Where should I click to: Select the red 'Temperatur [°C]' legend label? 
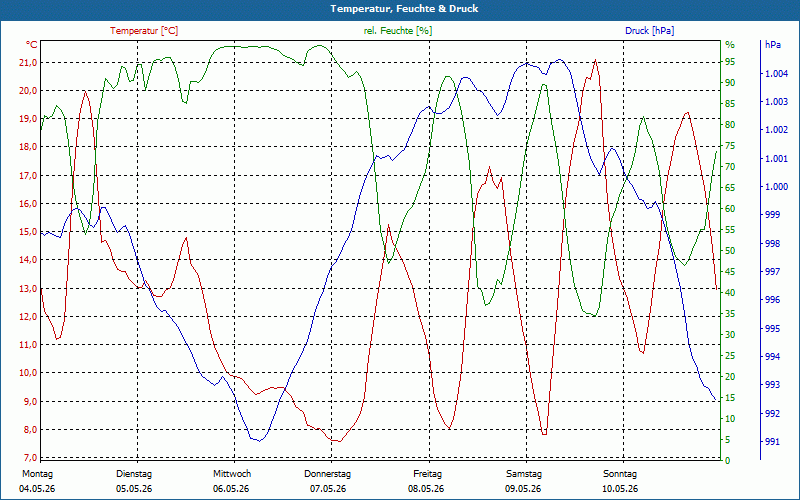pos(144,31)
